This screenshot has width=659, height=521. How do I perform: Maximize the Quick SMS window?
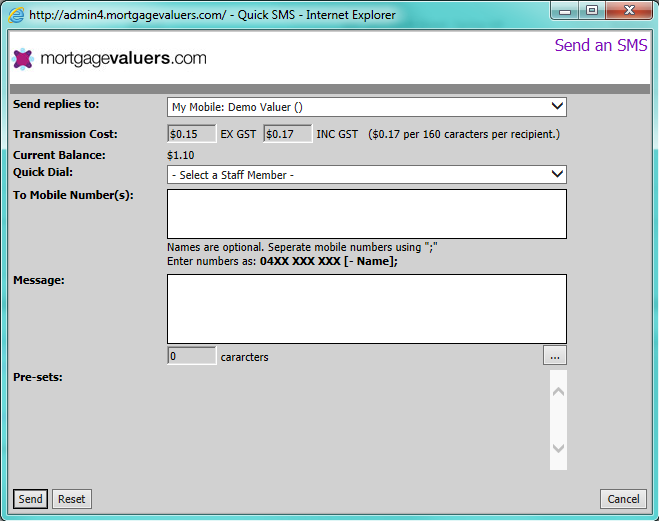coord(592,11)
